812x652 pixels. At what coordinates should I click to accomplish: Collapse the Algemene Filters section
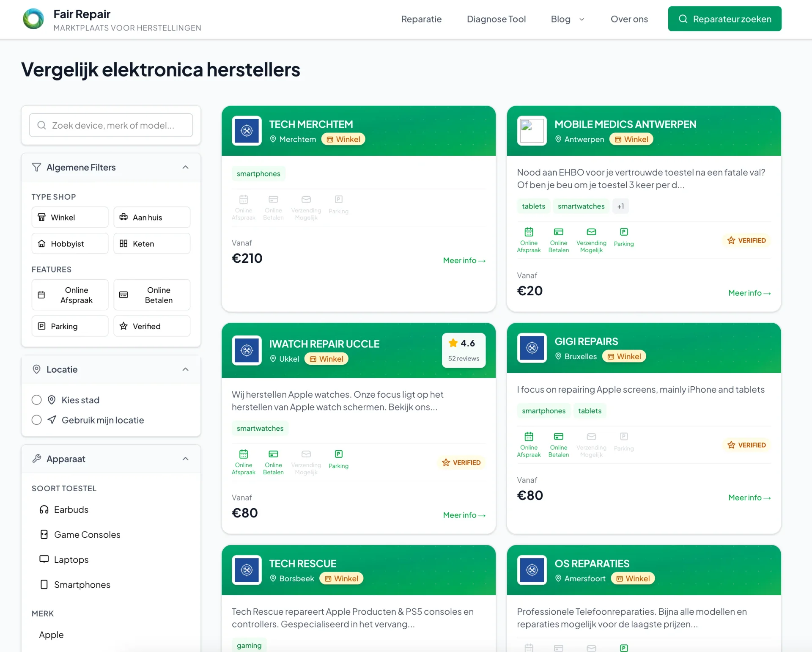coord(185,168)
